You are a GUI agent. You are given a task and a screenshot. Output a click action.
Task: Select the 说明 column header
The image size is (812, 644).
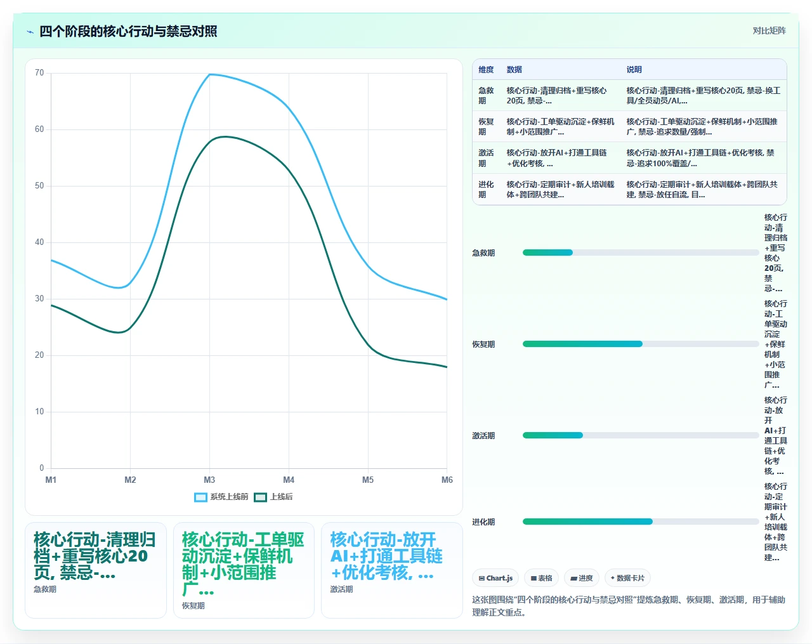click(x=634, y=70)
